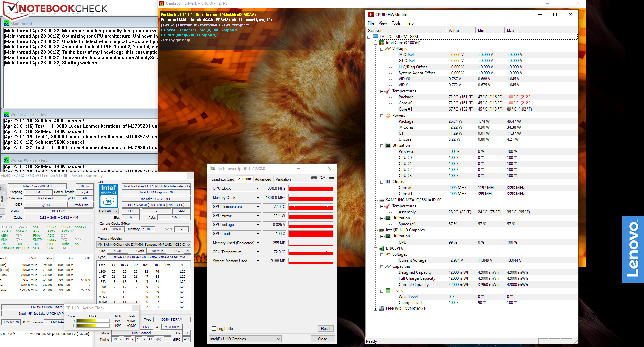The width and height of the screenshot is (644, 347).
Task: Enable the Log to file checkbox
Action: [214, 329]
